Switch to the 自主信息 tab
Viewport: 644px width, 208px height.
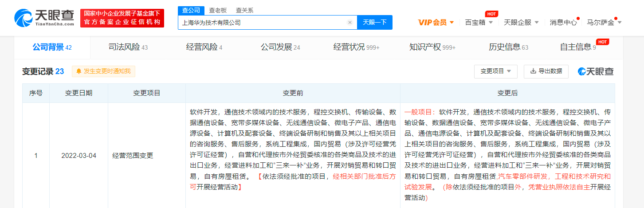pos(578,47)
